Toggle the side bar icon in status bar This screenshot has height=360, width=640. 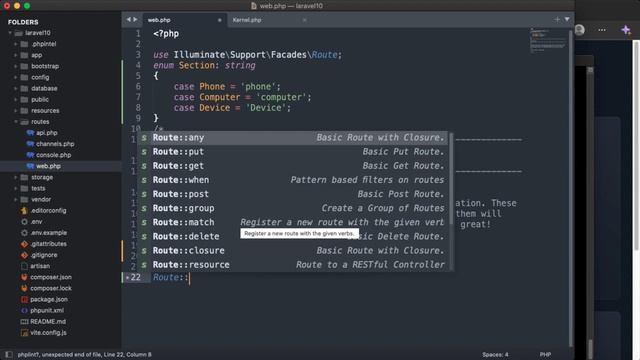(9, 354)
